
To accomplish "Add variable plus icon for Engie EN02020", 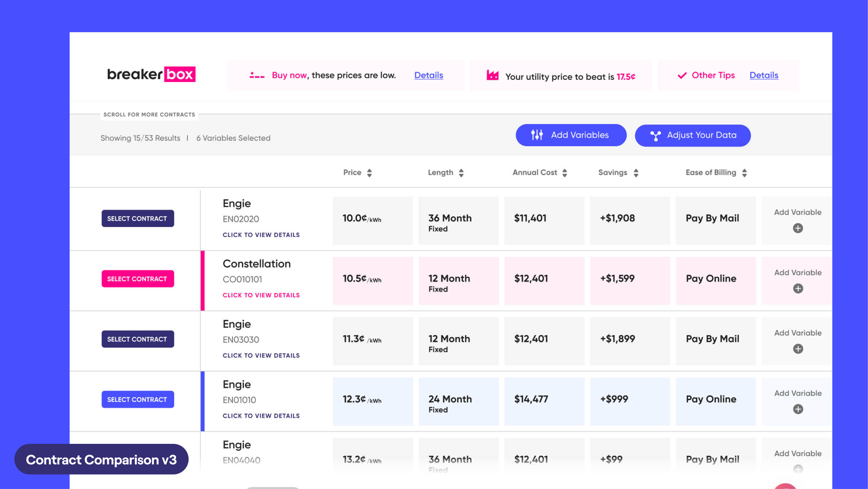I will pos(798,228).
